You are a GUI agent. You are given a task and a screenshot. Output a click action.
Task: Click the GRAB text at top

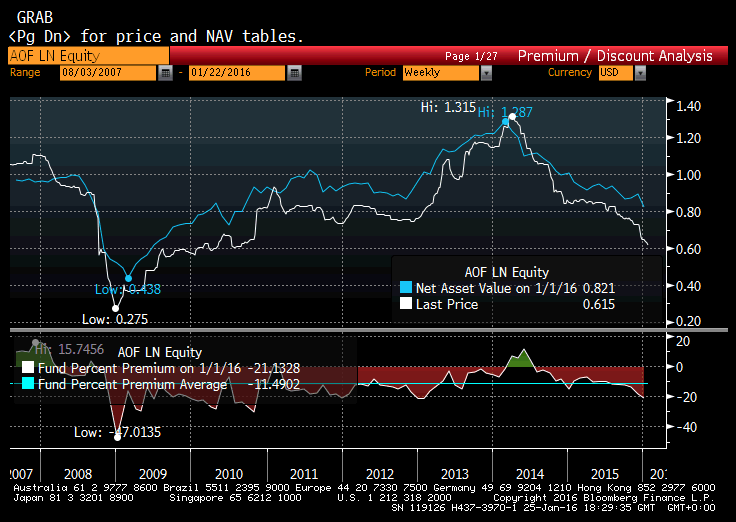[35, 18]
